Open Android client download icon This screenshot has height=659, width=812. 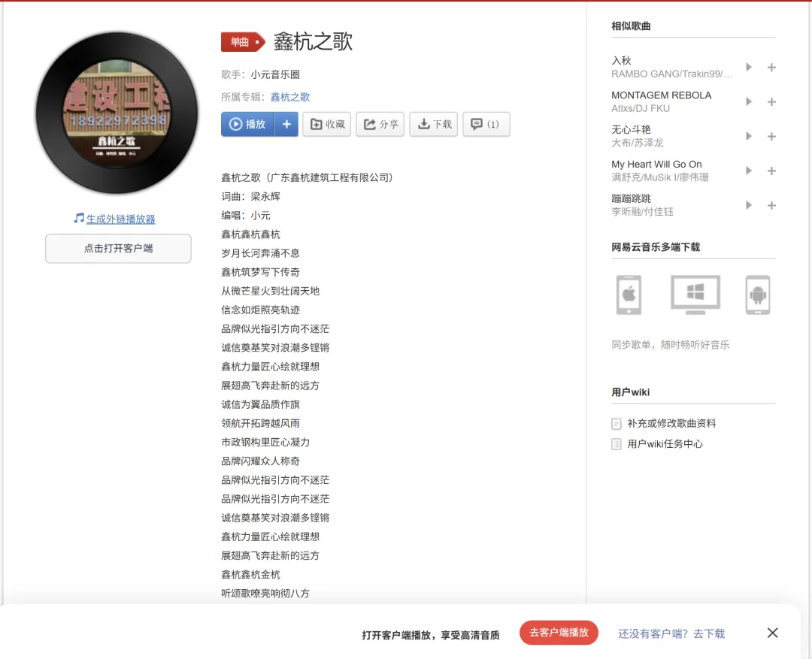click(758, 295)
